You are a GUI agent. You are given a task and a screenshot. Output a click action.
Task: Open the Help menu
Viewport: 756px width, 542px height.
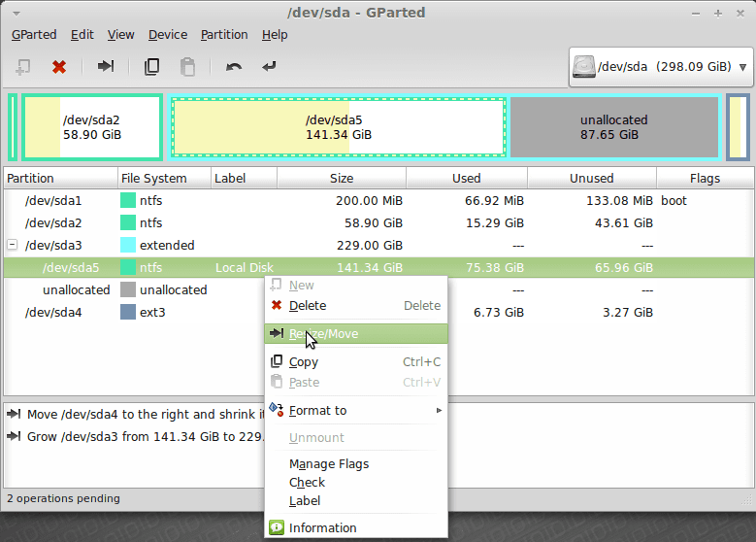(275, 35)
